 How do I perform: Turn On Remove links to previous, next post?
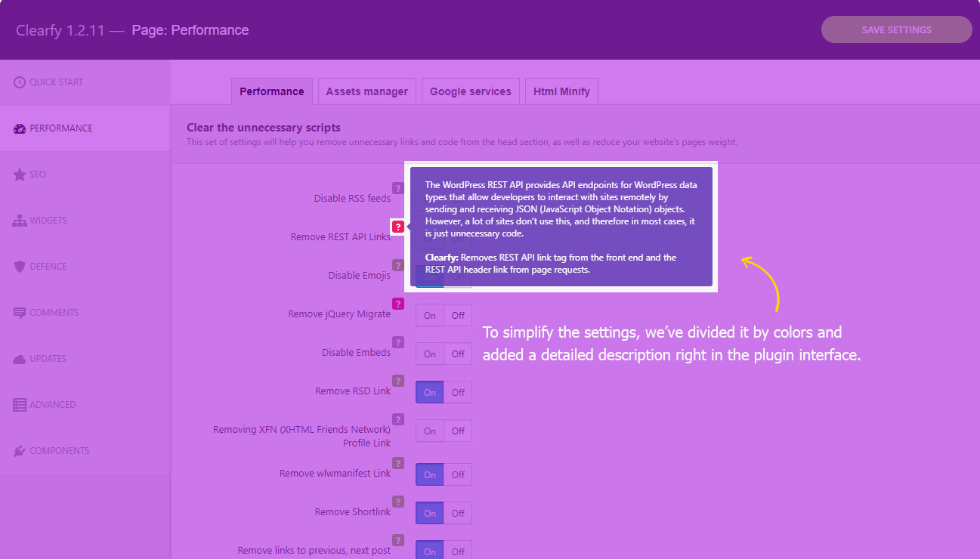430,551
